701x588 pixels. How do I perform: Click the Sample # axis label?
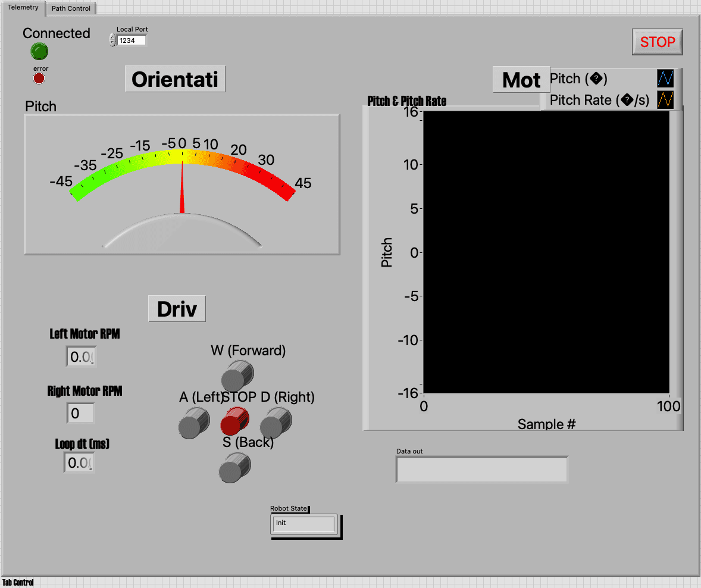(546, 424)
